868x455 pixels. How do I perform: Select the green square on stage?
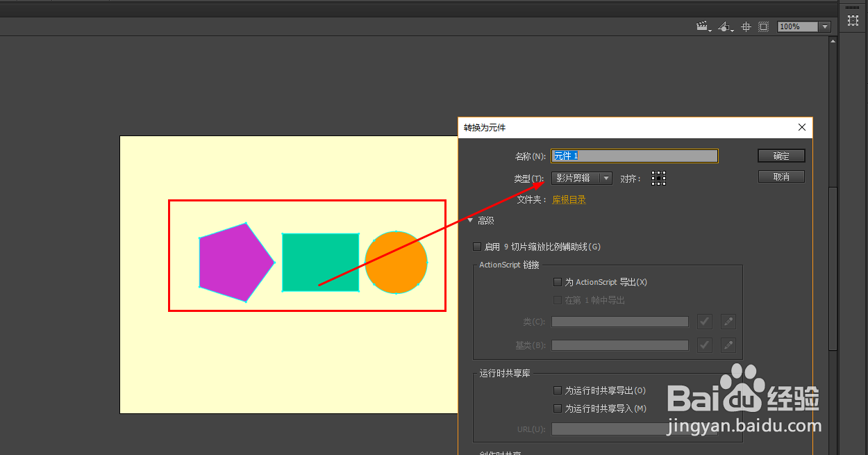pos(320,262)
